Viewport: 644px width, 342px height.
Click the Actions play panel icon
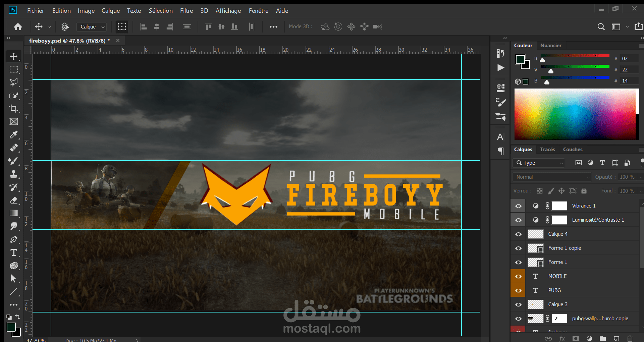coord(501,68)
